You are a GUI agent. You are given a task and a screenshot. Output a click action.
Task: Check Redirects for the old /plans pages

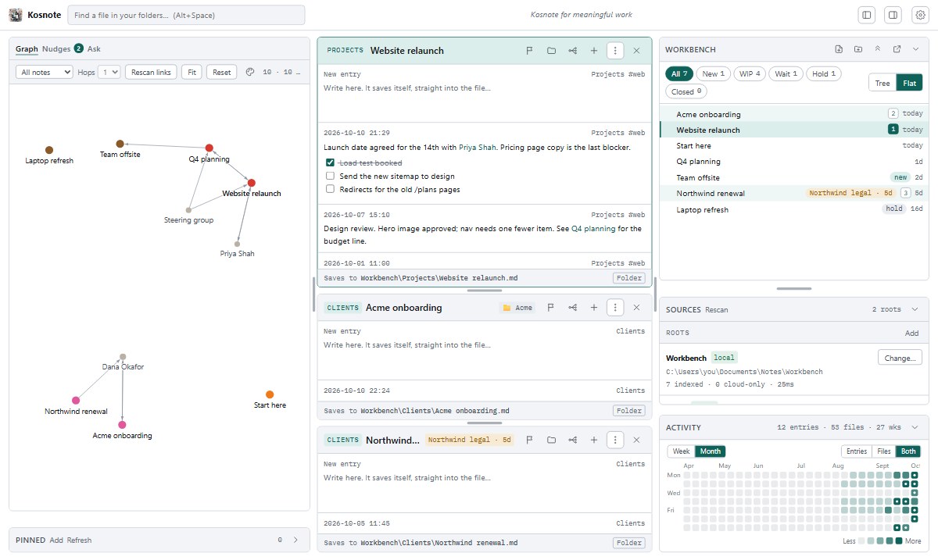[331, 189]
